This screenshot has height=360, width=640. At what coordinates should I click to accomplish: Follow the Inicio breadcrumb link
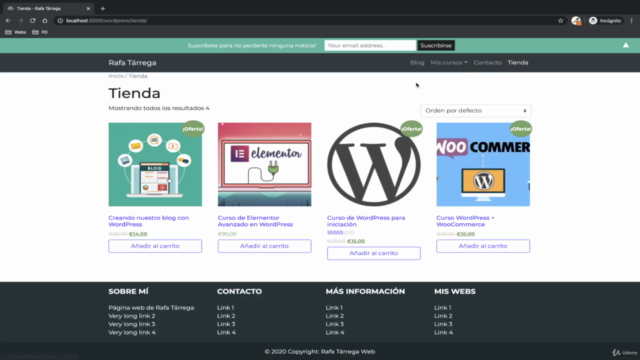pos(116,76)
